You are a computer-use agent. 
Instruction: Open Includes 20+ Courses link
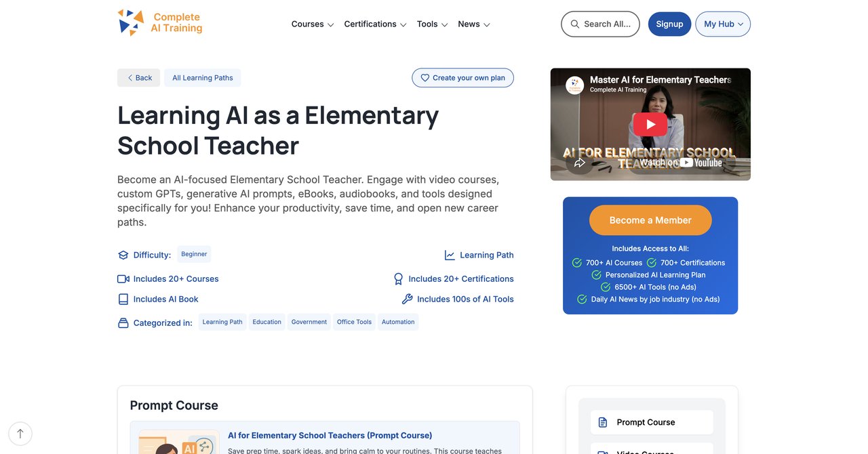[176, 279]
